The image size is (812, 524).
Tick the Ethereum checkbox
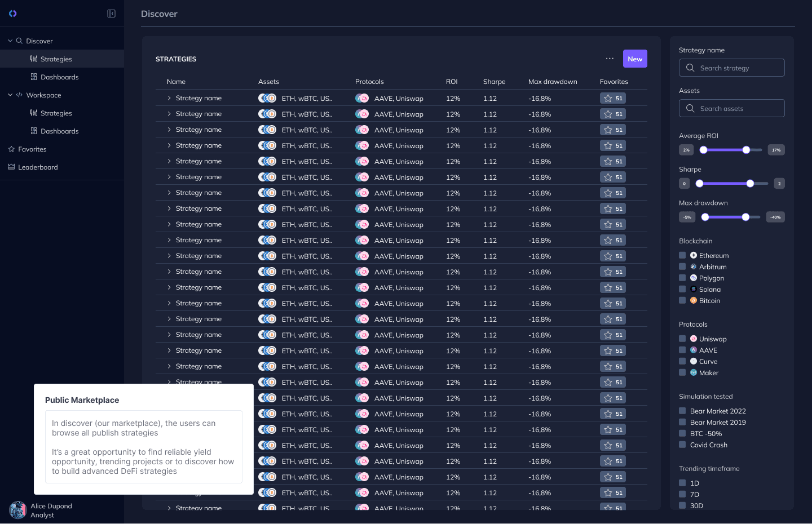pos(682,255)
